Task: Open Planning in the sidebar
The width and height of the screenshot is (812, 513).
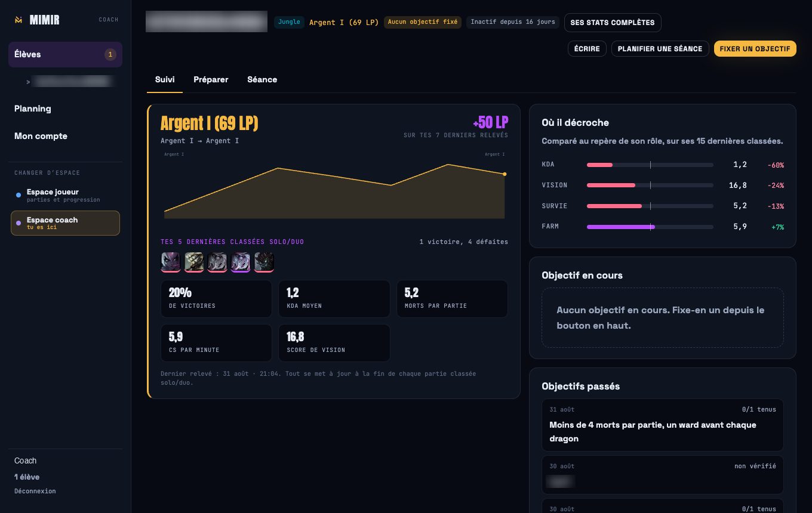Action: click(33, 109)
